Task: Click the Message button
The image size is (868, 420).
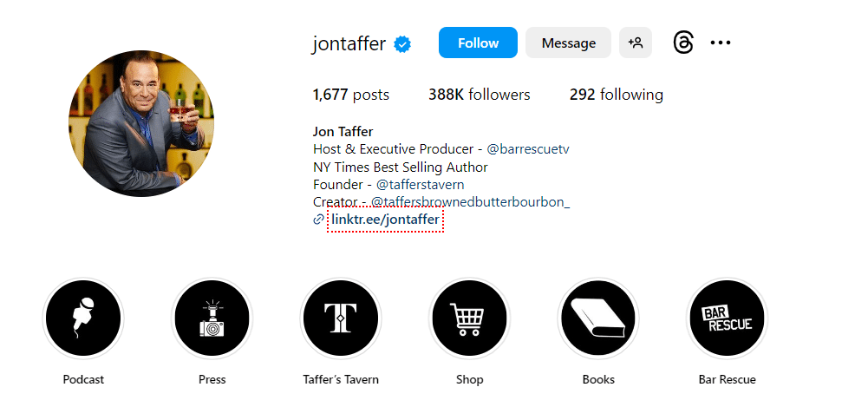Action: point(568,43)
